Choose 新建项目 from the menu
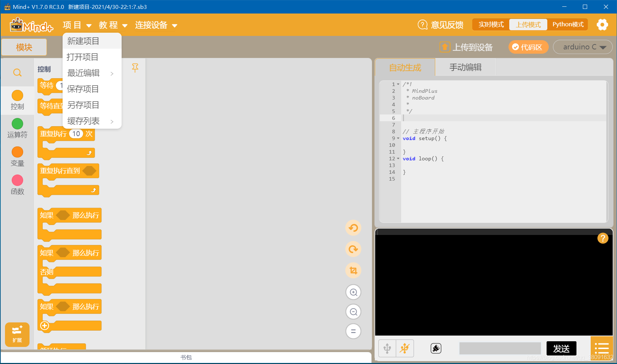This screenshot has height=364, width=617. [x=92, y=41]
